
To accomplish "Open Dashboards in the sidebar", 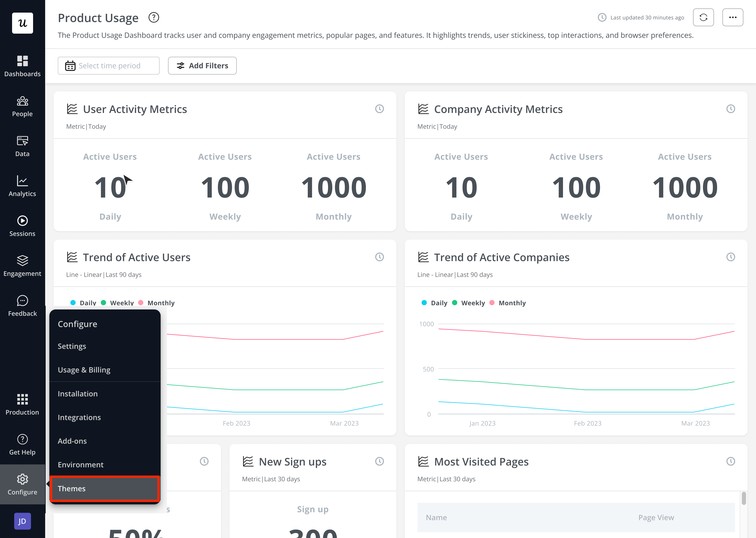I will click(x=22, y=66).
